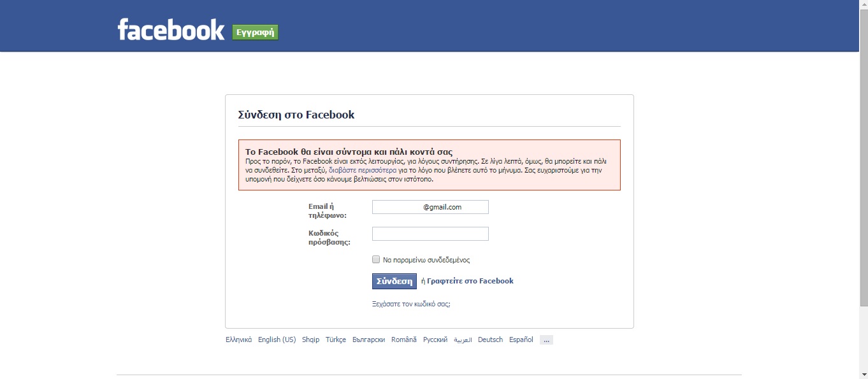Image resolution: width=868 pixels, height=379 pixels.
Task: Click the notice title Το Facebook θα είναι σύντομα
Action: tap(349, 152)
